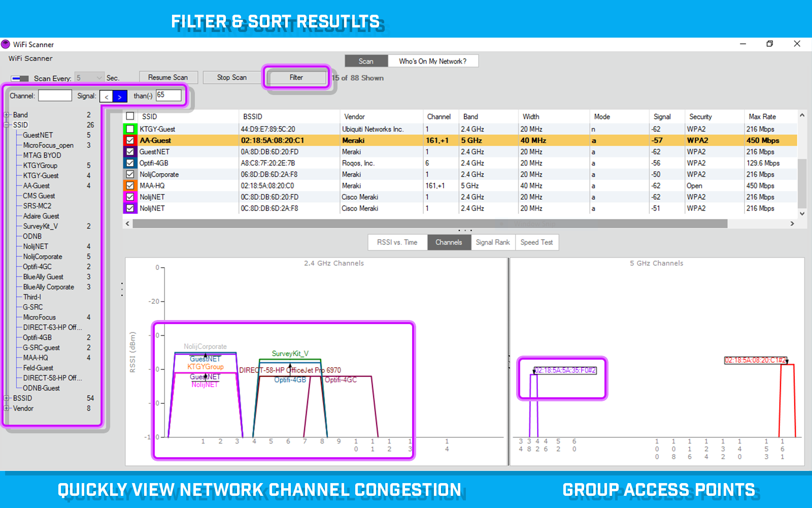Image resolution: width=812 pixels, height=508 pixels.
Task: Select G-SRC-guest in the SSID tree
Action: (x=41, y=347)
